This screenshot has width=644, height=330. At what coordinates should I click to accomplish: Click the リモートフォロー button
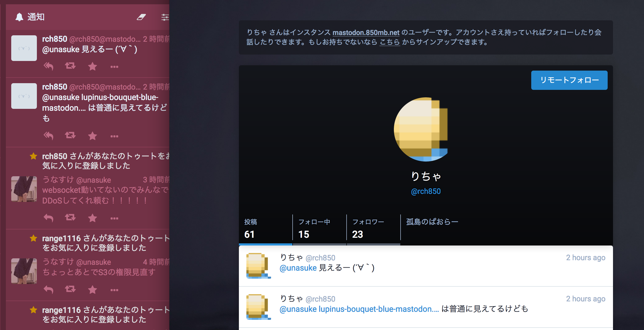569,80
